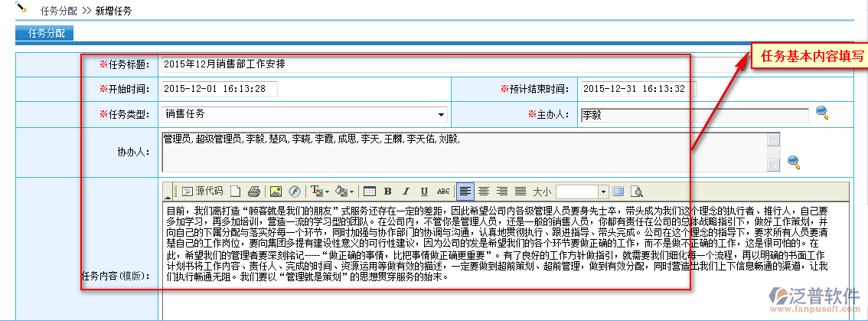Toggle bold formatting
The height and width of the screenshot is (321, 868).
(387, 192)
